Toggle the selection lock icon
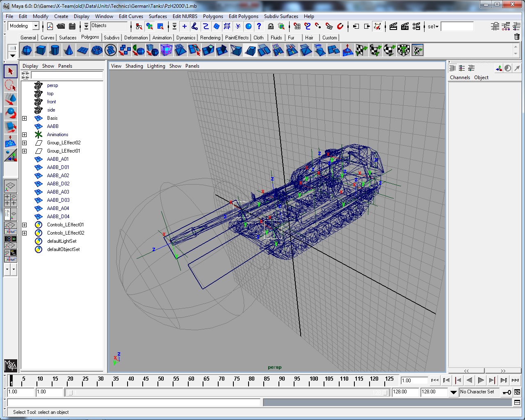This screenshot has width=525, height=420. pyautogui.click(x=271, y=26)
